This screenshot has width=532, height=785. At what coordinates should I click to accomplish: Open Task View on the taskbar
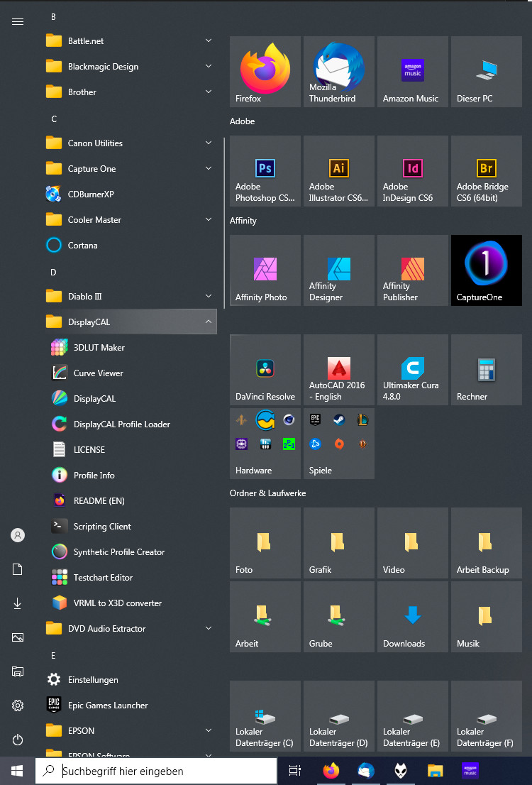point(295,771)
